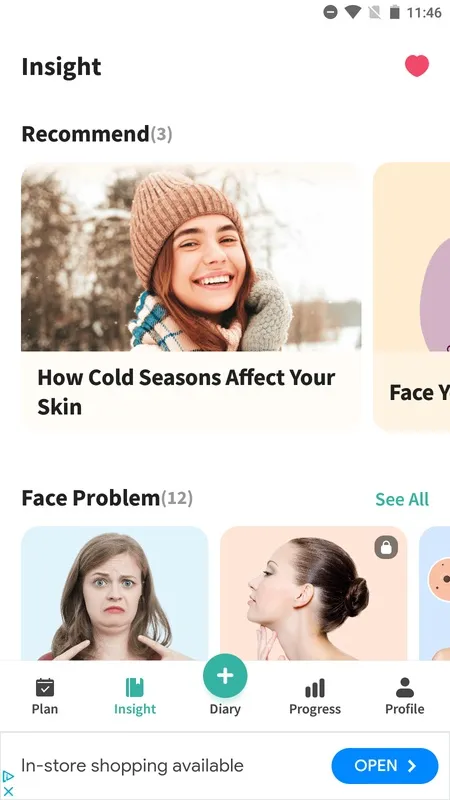Viewport: 450px width, 800px height.
Task: Open the locked side-profile neck card
Action: (314, 593)
